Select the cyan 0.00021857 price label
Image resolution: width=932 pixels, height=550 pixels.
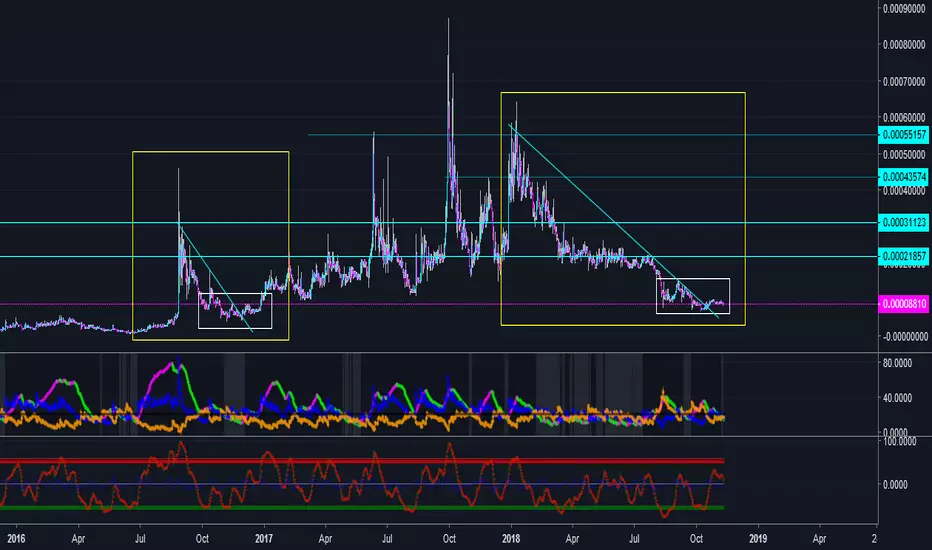coord(903,256)
